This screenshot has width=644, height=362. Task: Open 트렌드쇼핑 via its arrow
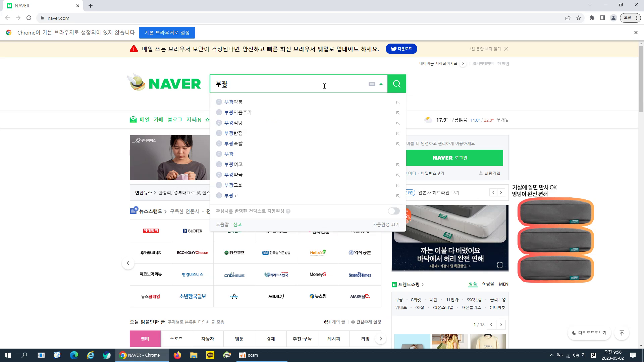pos(422,284)
